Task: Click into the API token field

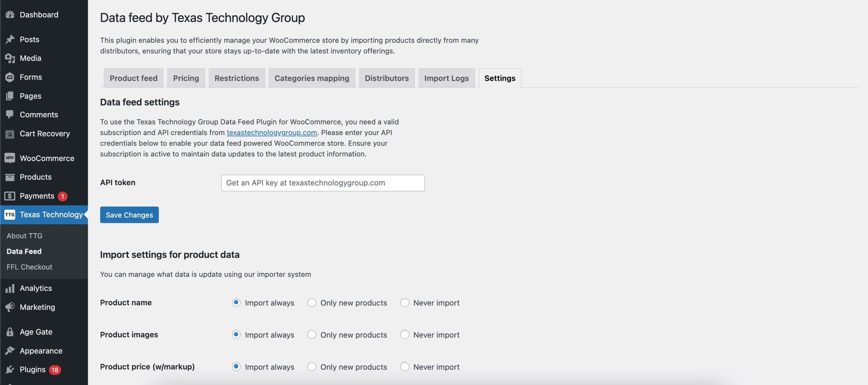Action: pos(323,183)
